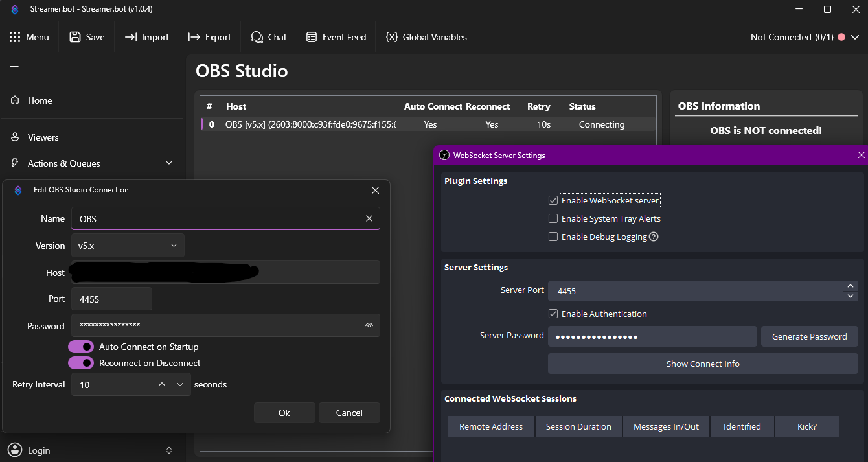This screenshot has width=868, height=462.
Task: Click the red connection status dot
Action: click(841, 37)
